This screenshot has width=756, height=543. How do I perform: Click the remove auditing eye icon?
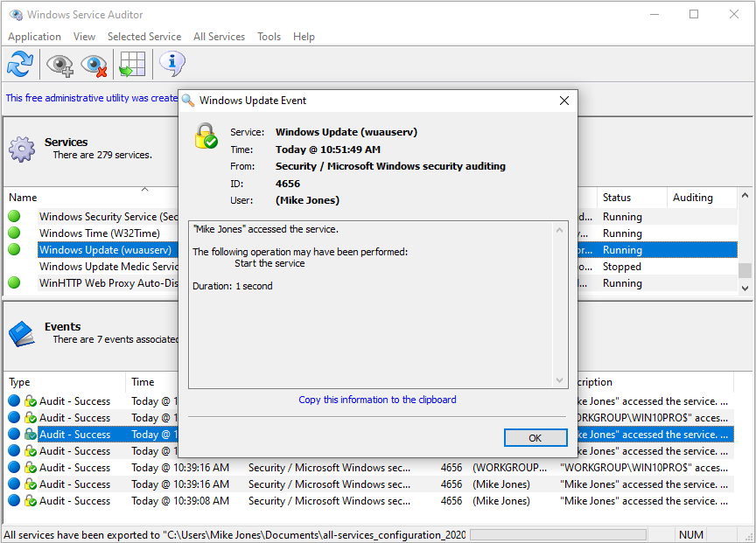point(94,65)
